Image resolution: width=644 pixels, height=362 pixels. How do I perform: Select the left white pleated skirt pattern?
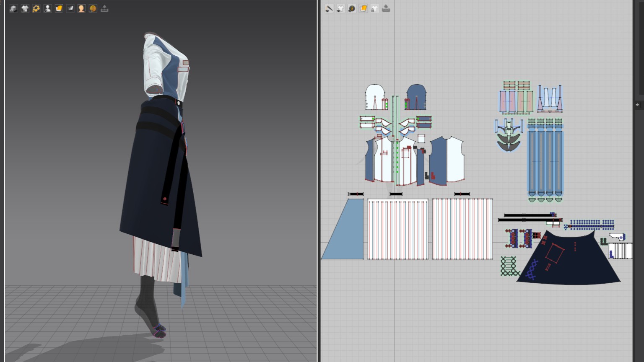[x=398, y=229]
